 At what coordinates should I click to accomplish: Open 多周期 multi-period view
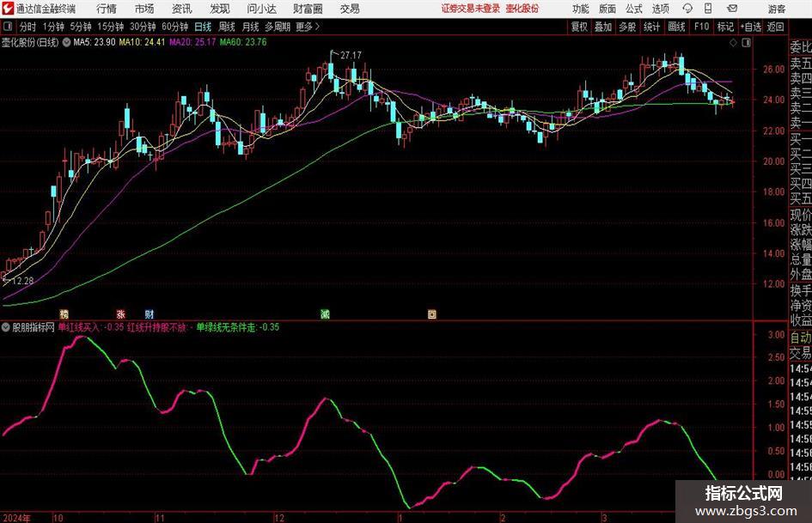click(x=278, y=27)
